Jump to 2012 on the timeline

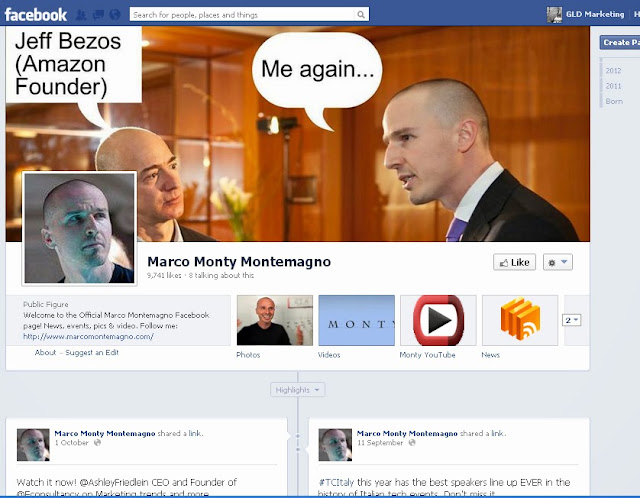[613, 71]
